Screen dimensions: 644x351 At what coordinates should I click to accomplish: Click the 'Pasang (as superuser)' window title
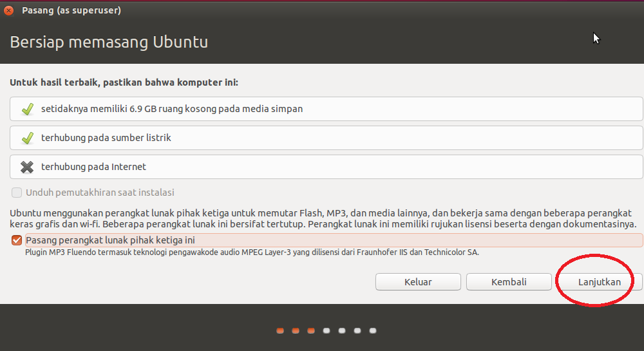71,10
